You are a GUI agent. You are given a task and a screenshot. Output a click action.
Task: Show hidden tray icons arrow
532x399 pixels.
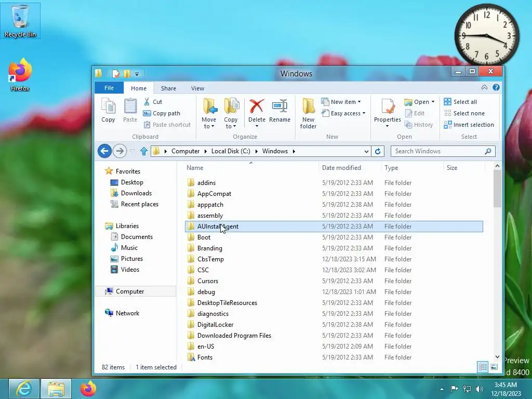(442, 389)
